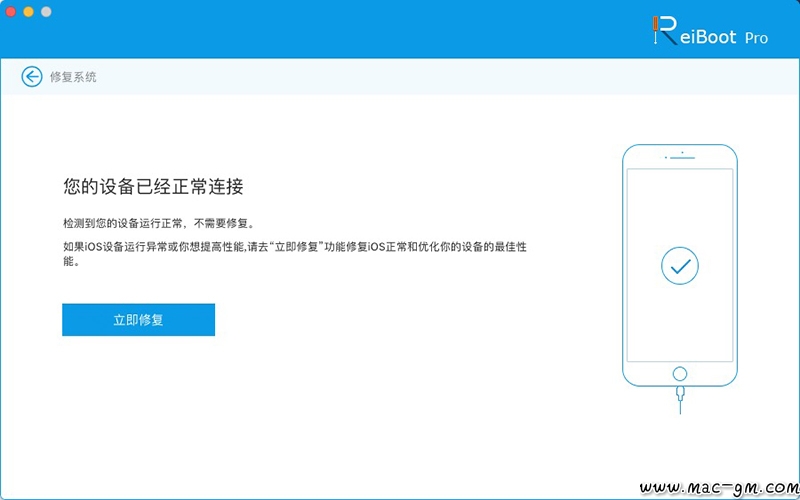This screenshot has width=800, height=500.
Task: Minimize the window with the yellow button
Action: point(29,12)
